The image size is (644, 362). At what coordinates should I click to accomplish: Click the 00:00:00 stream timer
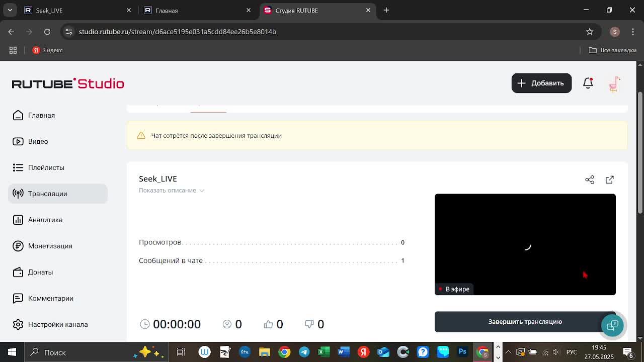click(x=177, y=324)
